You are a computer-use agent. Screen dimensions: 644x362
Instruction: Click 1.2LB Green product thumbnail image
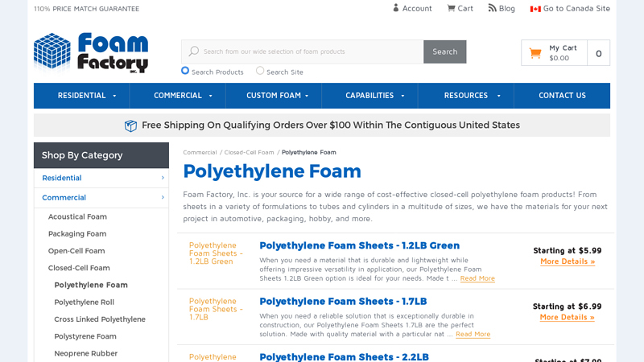pyautogui.click(x=216, y=253)
